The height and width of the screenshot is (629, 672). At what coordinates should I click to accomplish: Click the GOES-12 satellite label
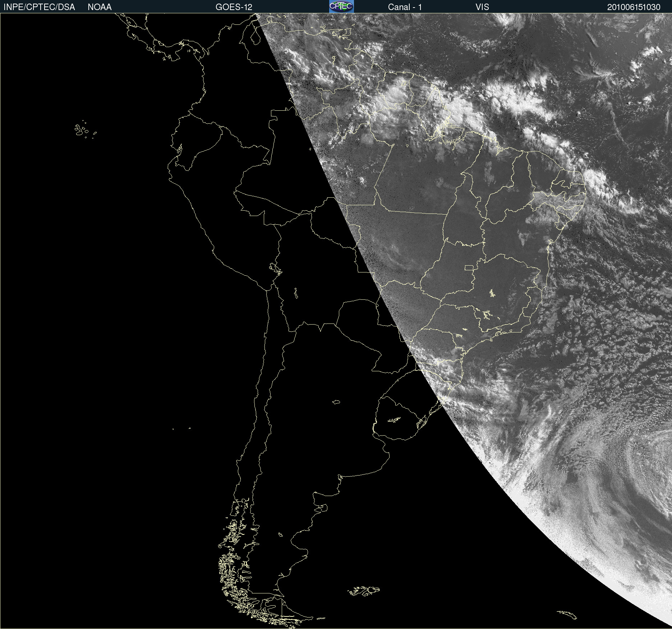234,7
